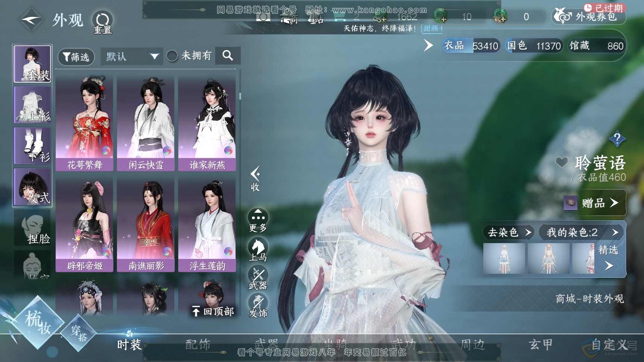This screenshot has height=362, width=644.
Task: Choose the 花萼繁舞 outfit thumbnail
Action: [x=84, y=123]
